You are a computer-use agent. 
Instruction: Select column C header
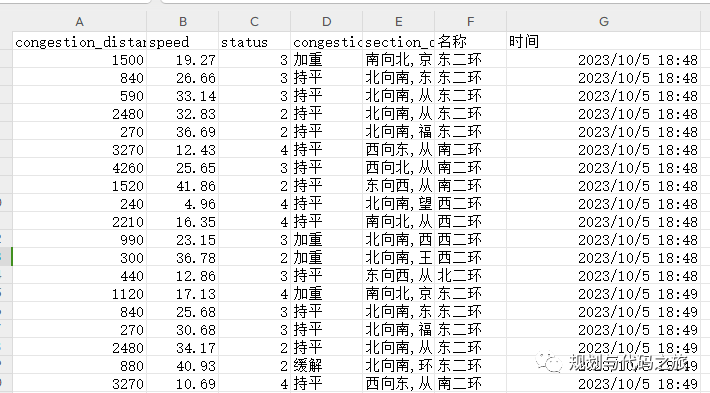click(x=254, y=21)
